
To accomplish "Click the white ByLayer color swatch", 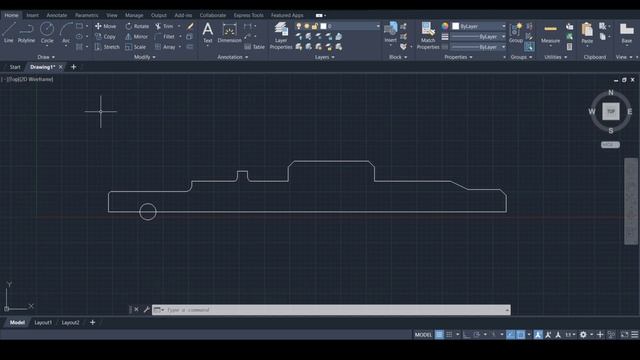I will coord(456,26).
